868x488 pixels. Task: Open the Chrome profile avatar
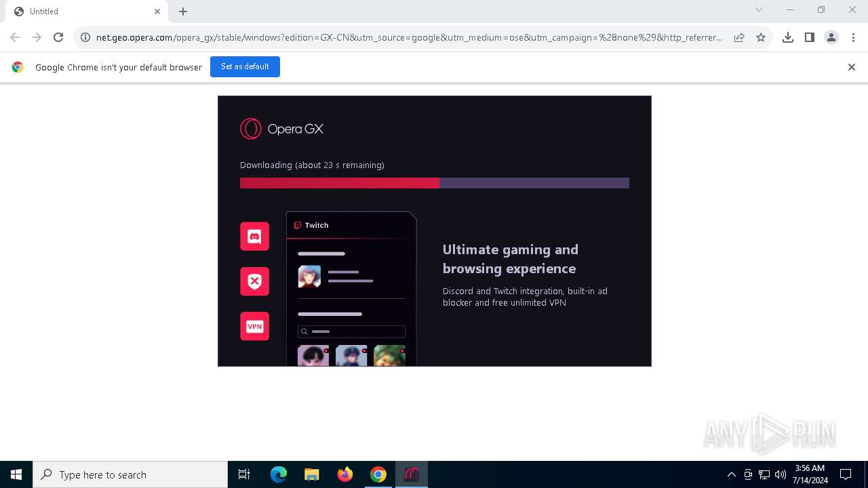[831, 37]
